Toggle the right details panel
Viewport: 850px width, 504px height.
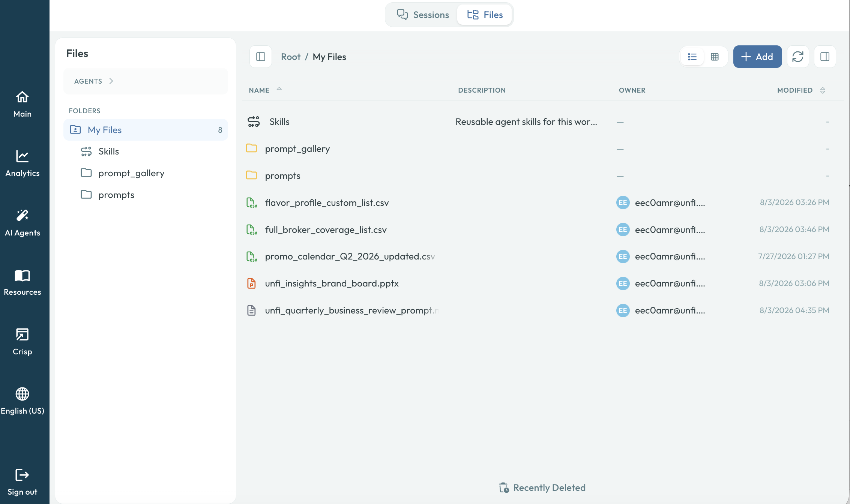point(825,57)
